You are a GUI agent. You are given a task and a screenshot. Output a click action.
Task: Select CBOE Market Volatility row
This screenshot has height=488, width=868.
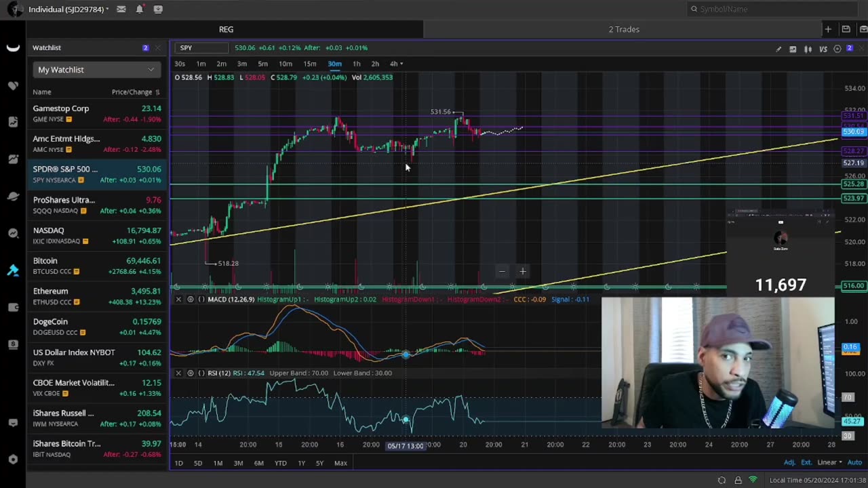pos(97,388)
